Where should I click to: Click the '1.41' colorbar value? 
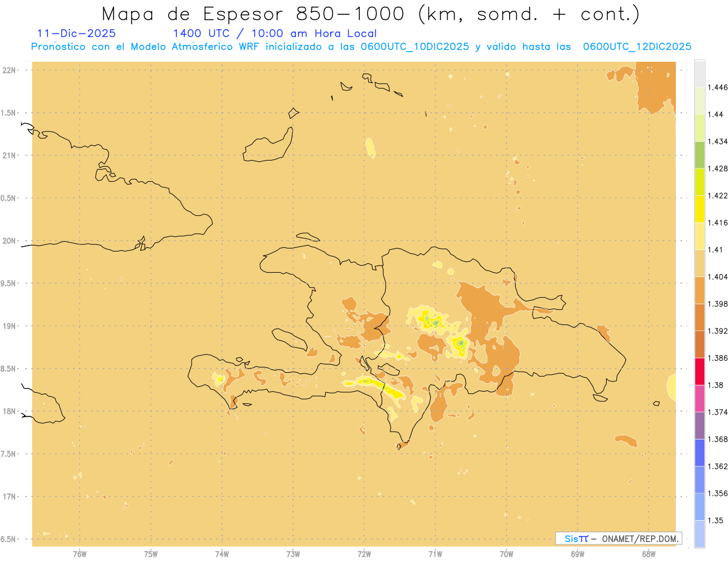coord(715,250)
